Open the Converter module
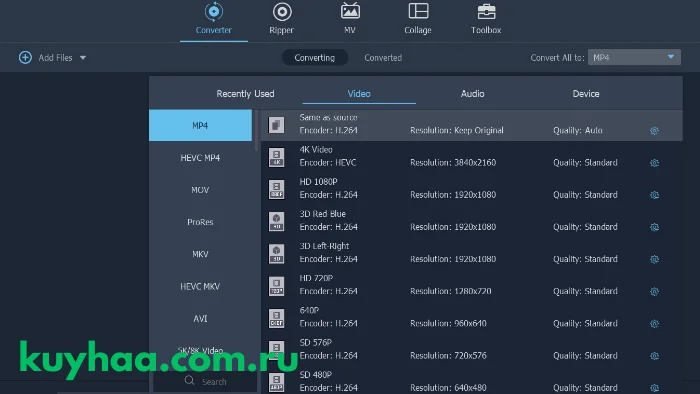 click(213, 19)
